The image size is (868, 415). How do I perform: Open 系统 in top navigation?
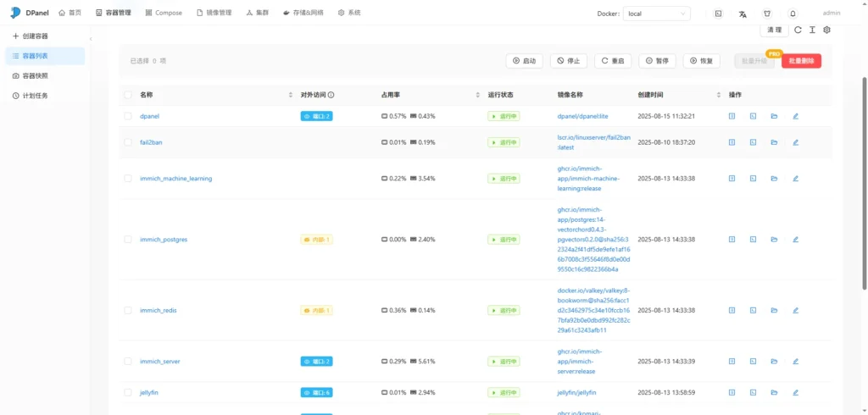pyautogui.click(x=349, y=13)
